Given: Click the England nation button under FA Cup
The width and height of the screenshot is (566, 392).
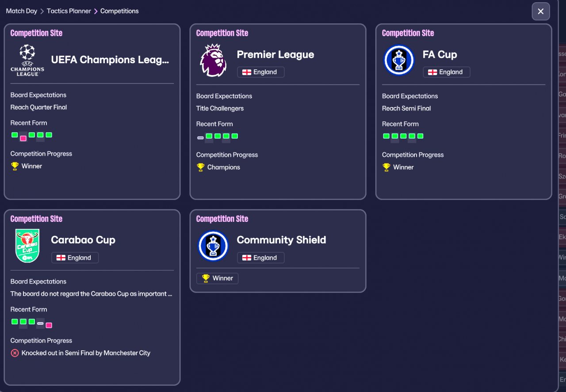Looking at the screenshot, I should click(x=447, y=72).
